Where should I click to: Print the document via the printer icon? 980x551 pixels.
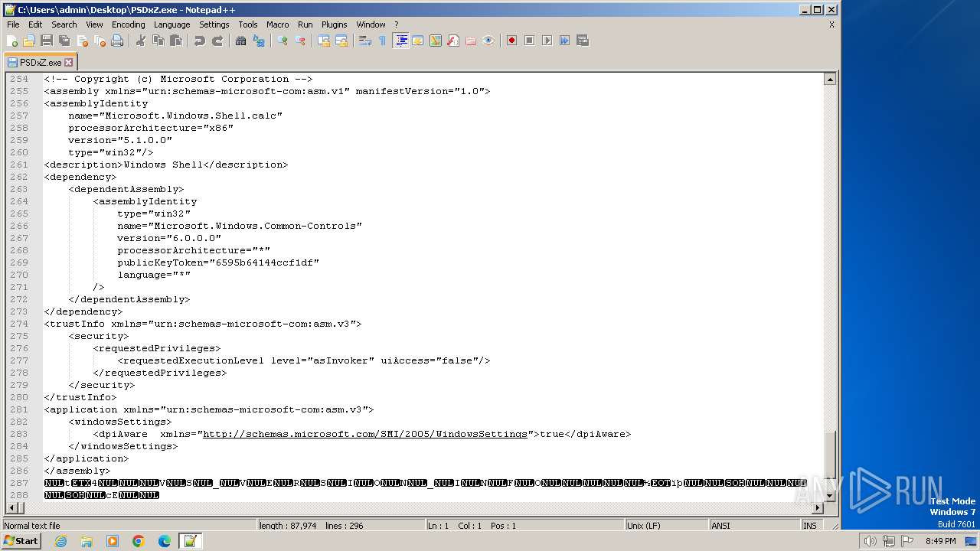117,41
